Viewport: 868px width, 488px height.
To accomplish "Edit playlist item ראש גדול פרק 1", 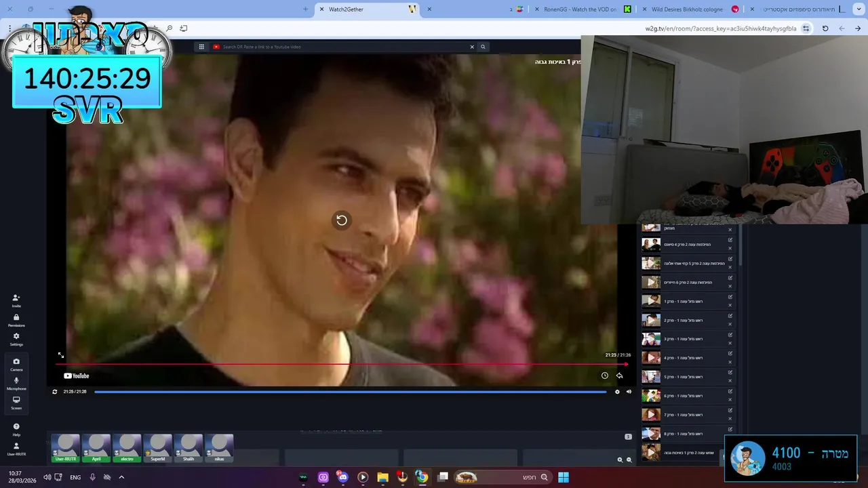I will [730, 297].
